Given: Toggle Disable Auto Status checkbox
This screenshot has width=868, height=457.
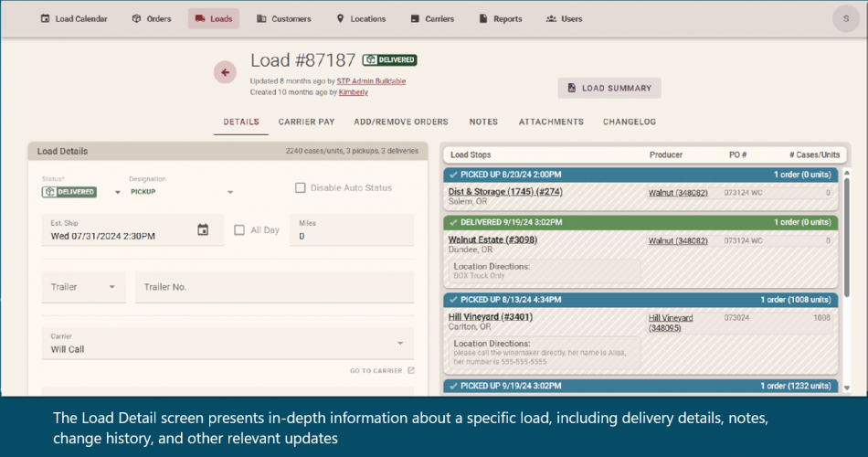Looking at the screenshot, I should 300,187.
